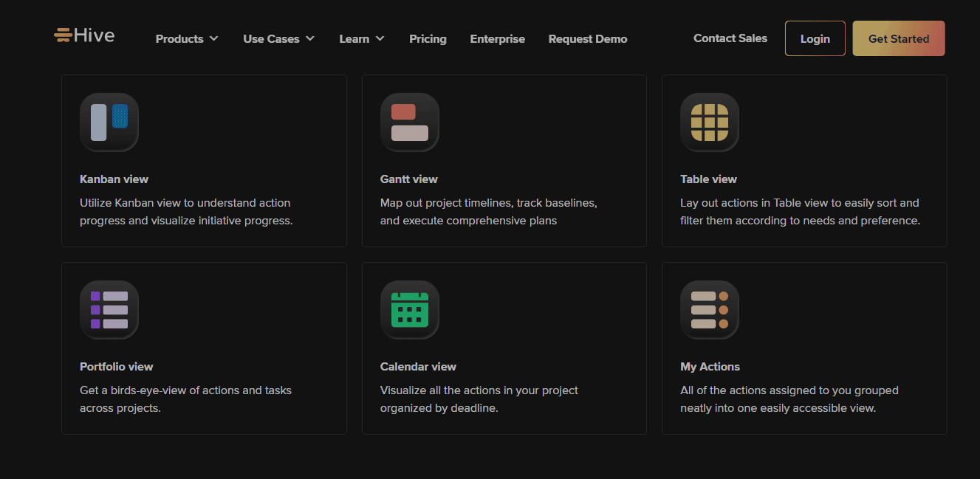Viewport: 980px width, 479px height.
Task: Click the Hive logo
Action: (x=84, y=35)
